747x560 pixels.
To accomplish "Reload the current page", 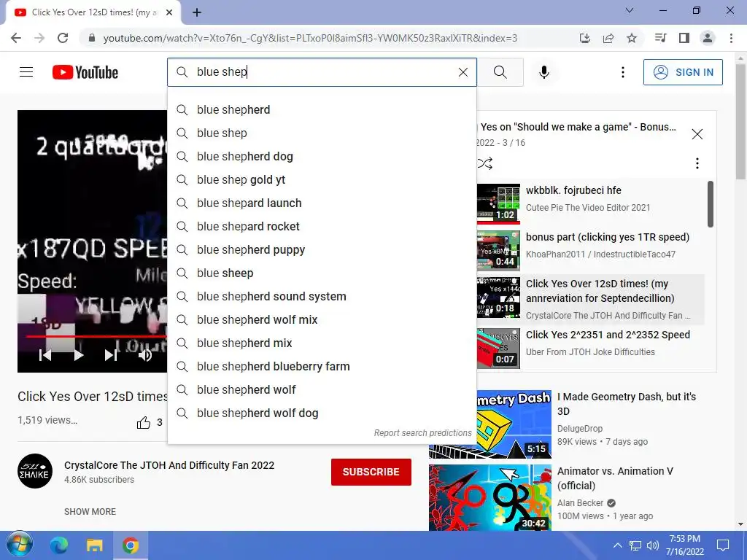I will (63, 38).
